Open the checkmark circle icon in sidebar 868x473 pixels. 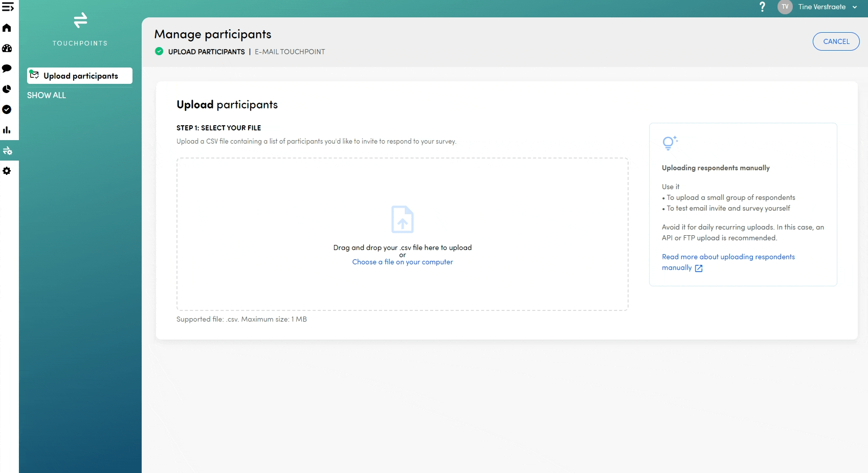click(7, 109)
